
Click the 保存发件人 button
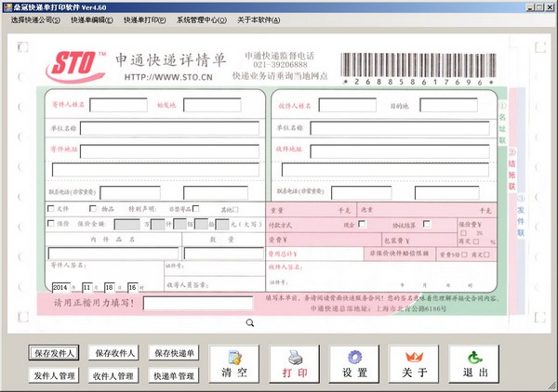click(x=54, y=353)
